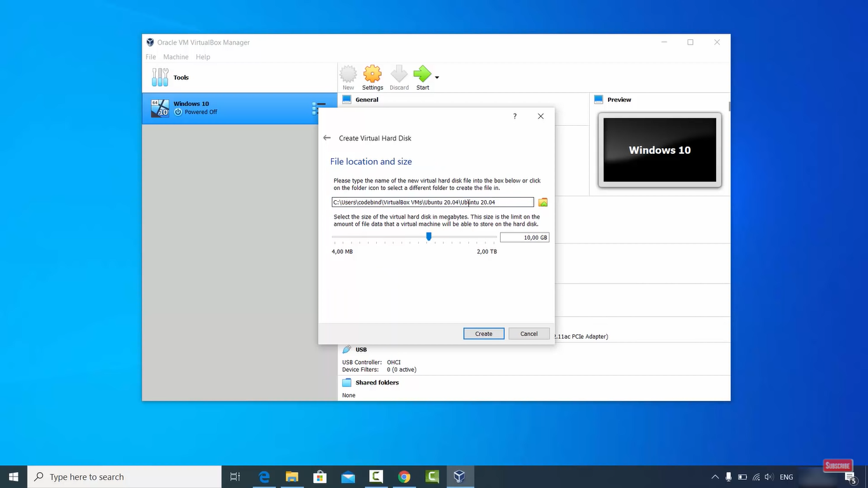Click the taskbar search box
Viewport: 868px width, 488px height.
tap(125, 477)
